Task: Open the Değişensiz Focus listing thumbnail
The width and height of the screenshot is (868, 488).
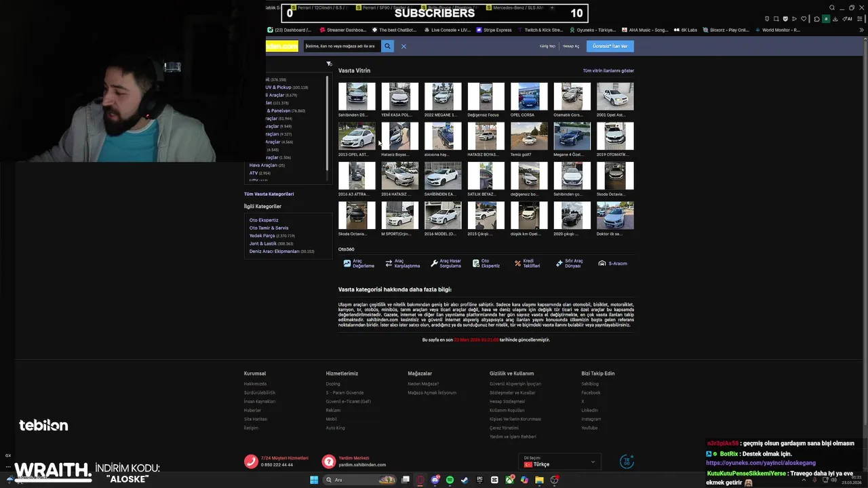Action: (486, 96)
